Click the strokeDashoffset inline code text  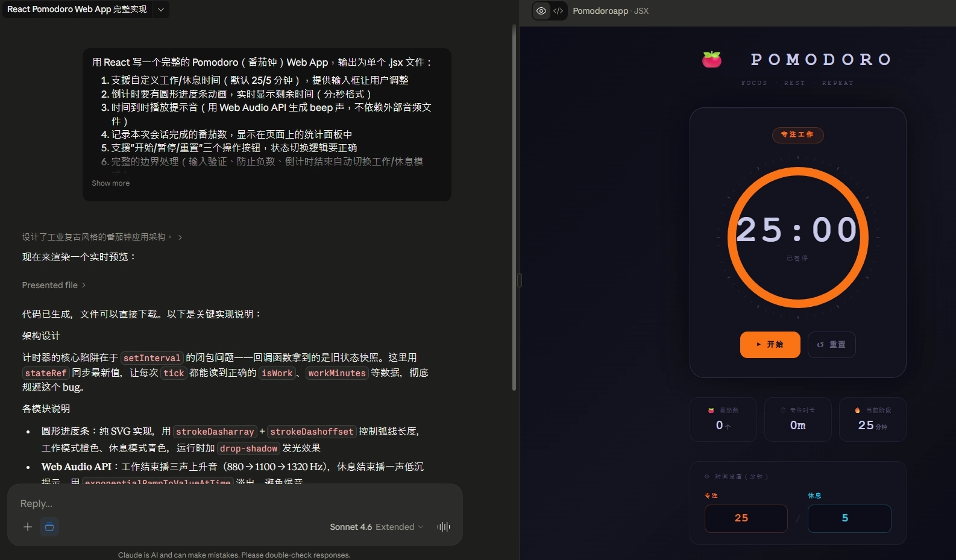coord(312,432)
